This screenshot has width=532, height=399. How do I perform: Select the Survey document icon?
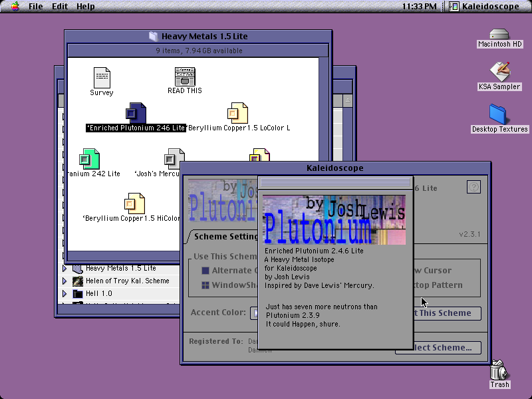[x=102, y=77]
